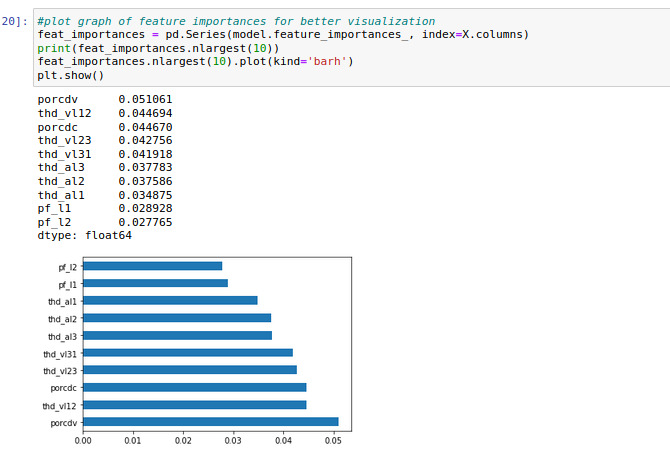
Task: Click the dtype: float64 output line
Action: pyautogui.click(x=84, y=235)
